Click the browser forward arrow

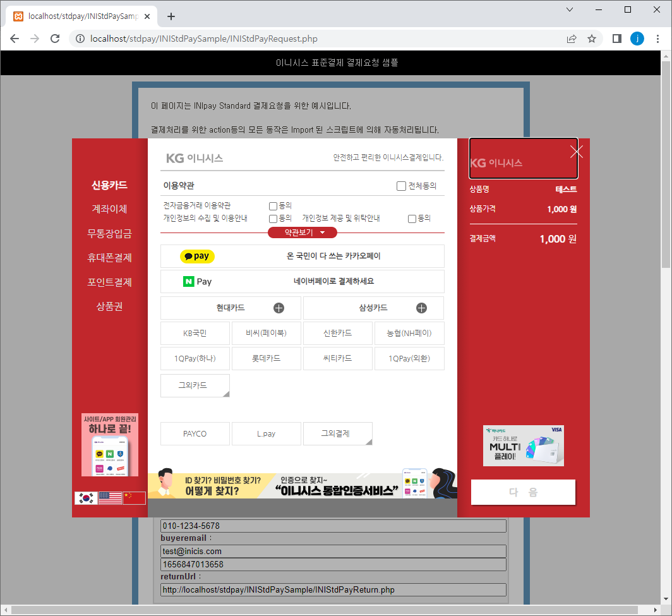tap(35, 39)
